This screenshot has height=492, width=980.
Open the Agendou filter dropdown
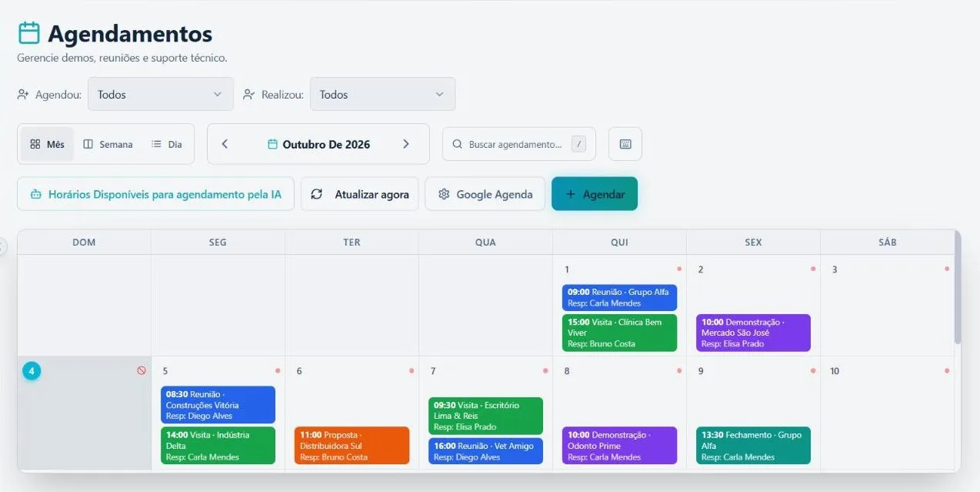[161, 94]
